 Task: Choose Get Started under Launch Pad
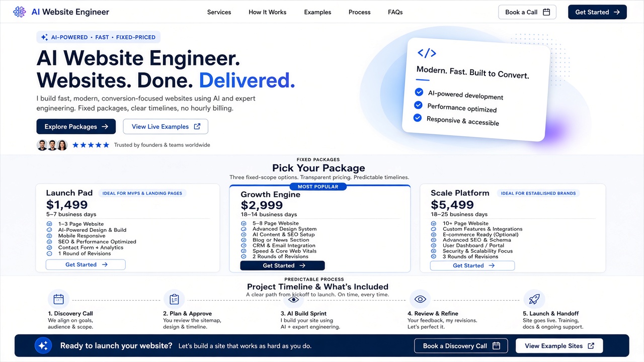86,264
